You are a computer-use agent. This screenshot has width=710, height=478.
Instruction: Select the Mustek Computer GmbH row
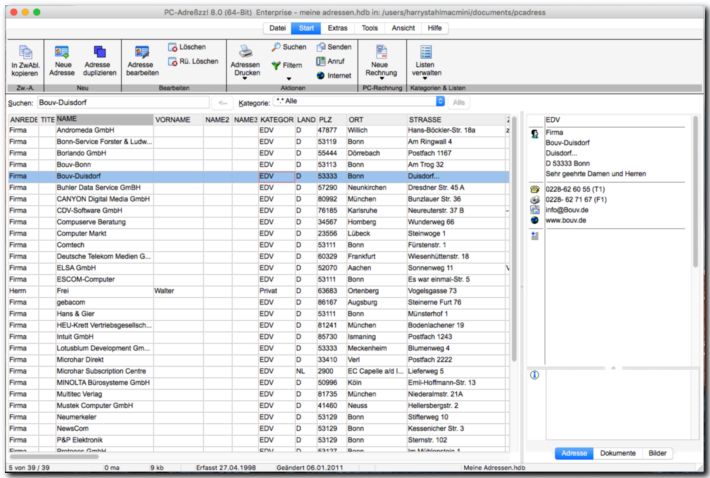coord(258,406)
